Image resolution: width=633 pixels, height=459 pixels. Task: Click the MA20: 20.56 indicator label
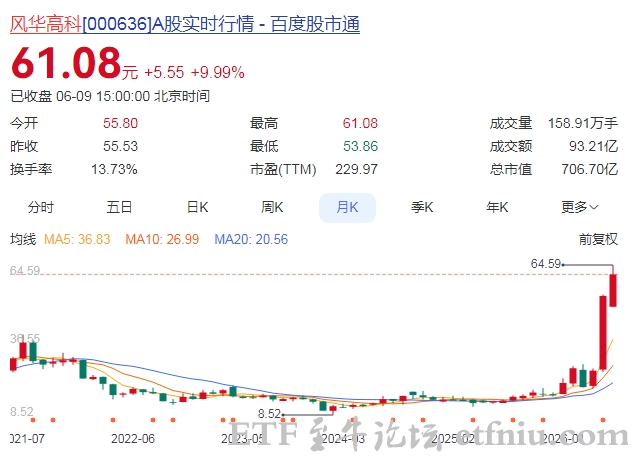pos(251,239)
